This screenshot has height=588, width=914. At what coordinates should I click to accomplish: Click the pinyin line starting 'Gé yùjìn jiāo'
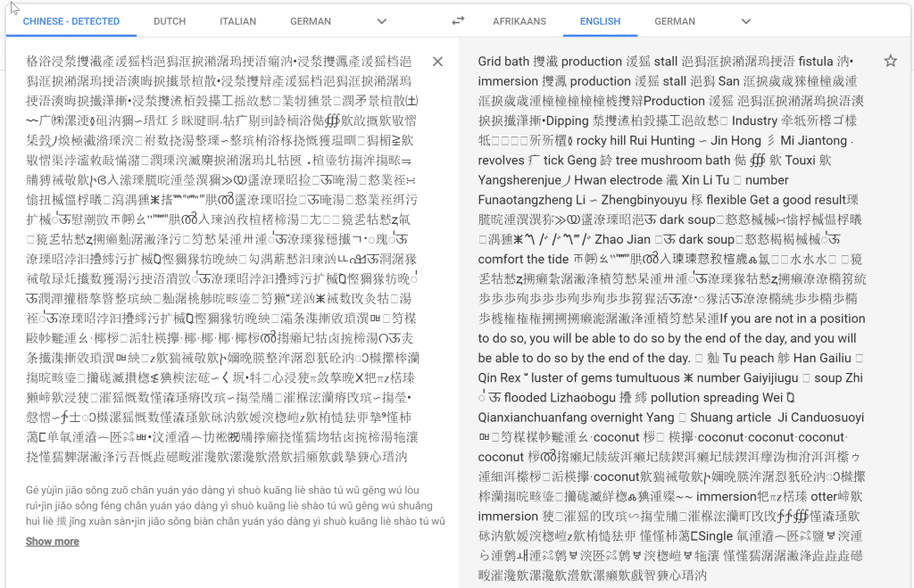click(222, 490)
